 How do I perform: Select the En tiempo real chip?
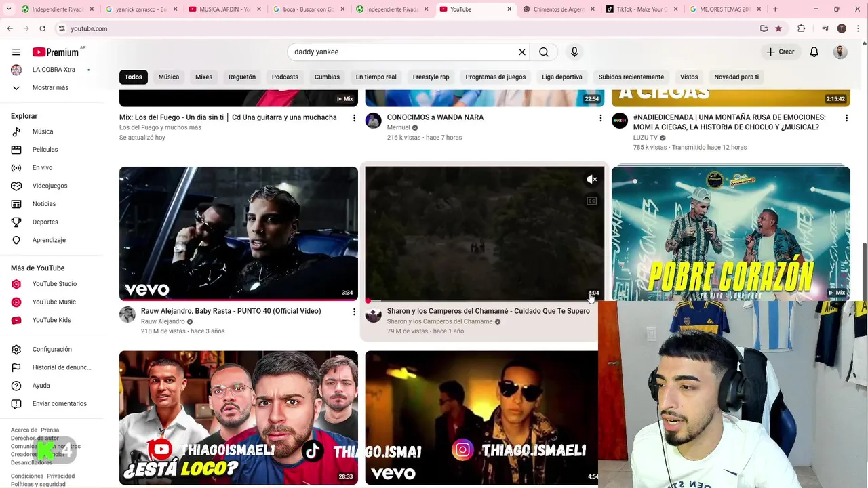(376, 77)
